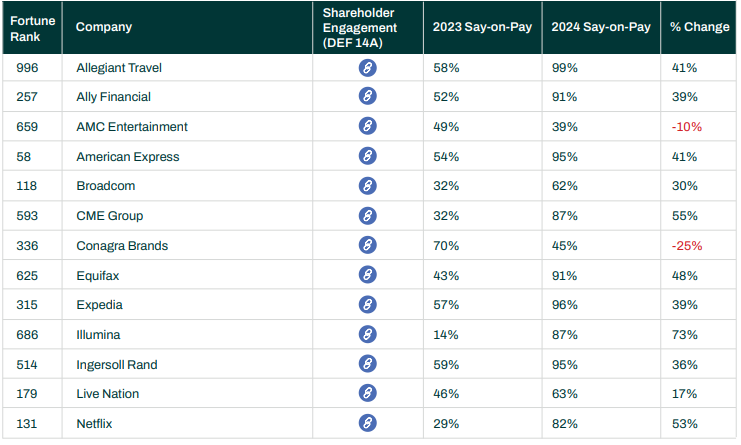This screenshot has height=445, width=741.
Task: Click the CME Group link icon
Action: (367, 216)
